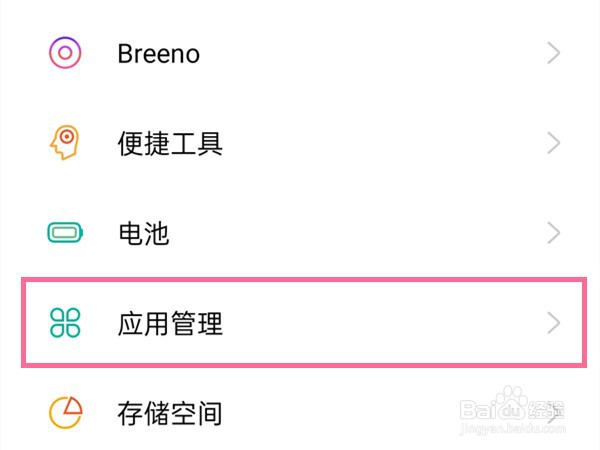
Task: Click the Baidu 经验 watermark logo
Action: pyautogui.click(x=512, y=405)
